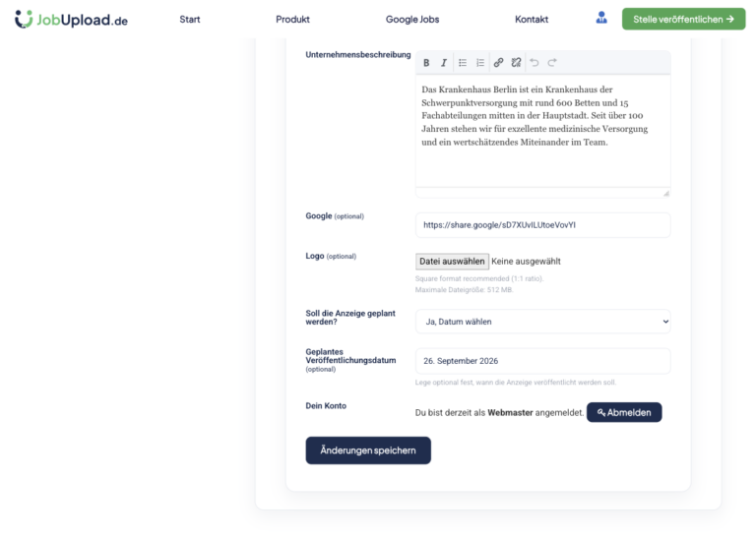
Task: Click Datei auswählen to upload logo
Action: point(452,262)
